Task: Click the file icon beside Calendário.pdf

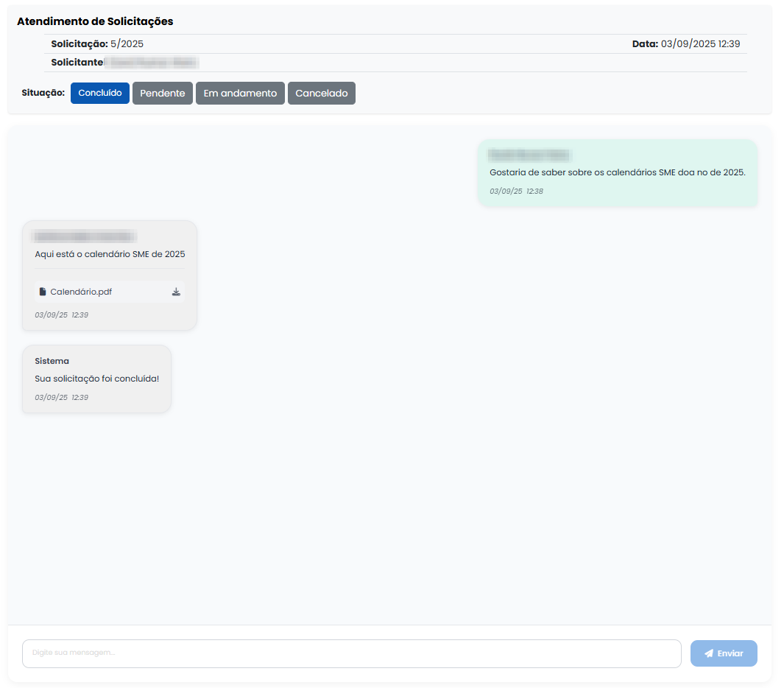Action: coord(43,292)
